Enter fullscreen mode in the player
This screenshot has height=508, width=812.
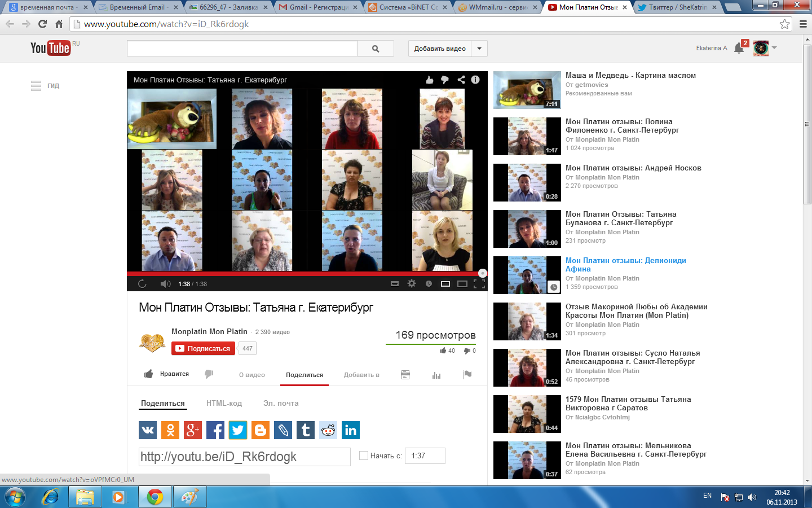479,284
